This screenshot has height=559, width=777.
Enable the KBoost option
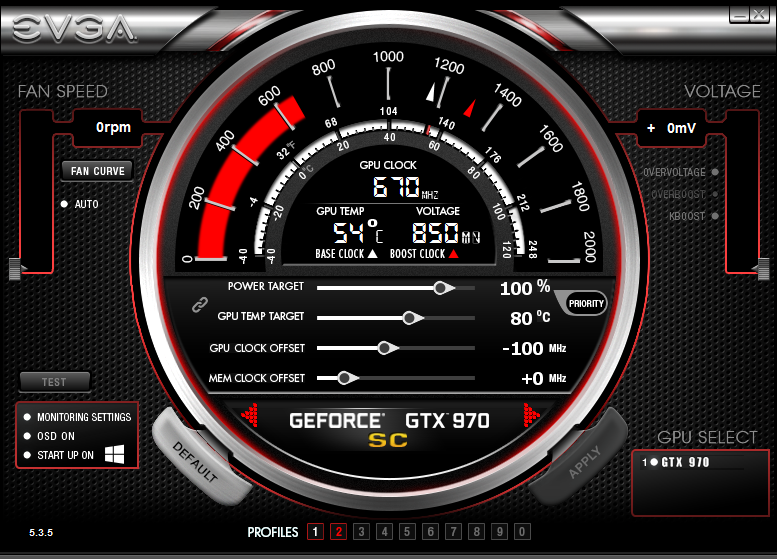(715, 216)
